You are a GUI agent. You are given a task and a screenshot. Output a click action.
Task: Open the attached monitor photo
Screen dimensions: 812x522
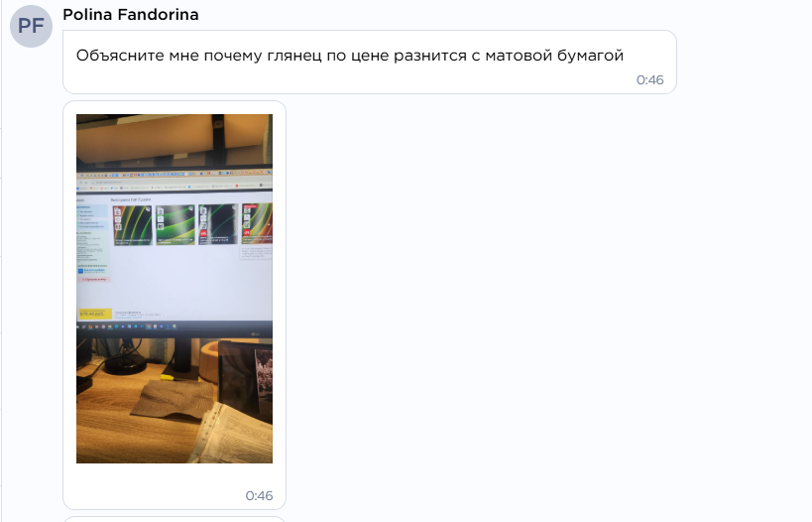click(174, 289)
